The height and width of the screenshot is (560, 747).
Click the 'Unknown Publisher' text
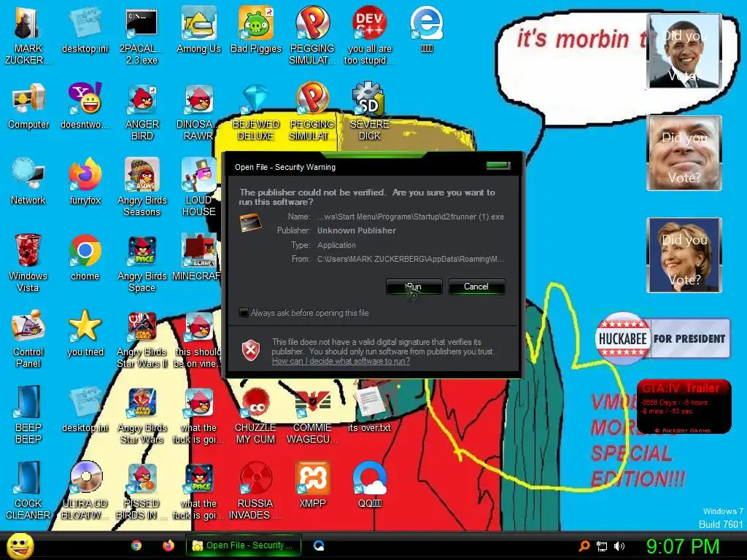point(356,230)
